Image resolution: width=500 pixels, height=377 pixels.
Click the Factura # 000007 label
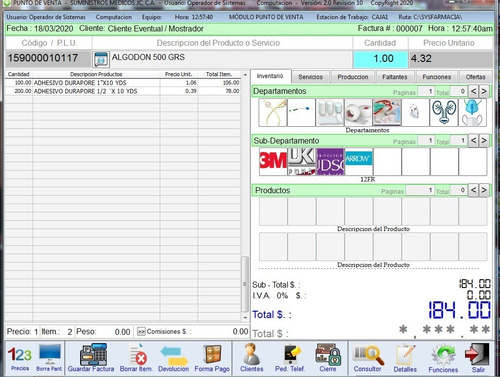tap(390, 29)
